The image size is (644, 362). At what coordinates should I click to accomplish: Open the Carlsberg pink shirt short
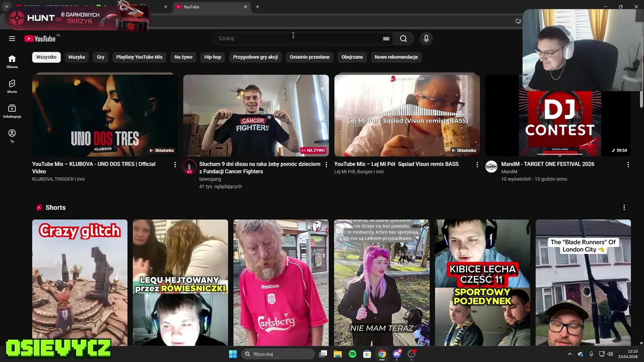281,283
